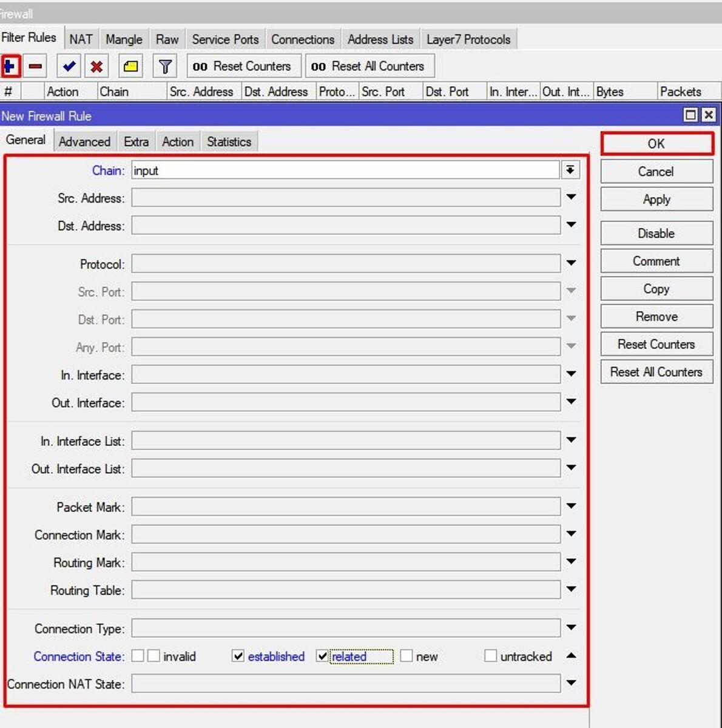This screenshot has height=728, width=722.
Task: Select the Advanced tab in rule dialog
Action: pyautogui.click(x=85, y=142)
